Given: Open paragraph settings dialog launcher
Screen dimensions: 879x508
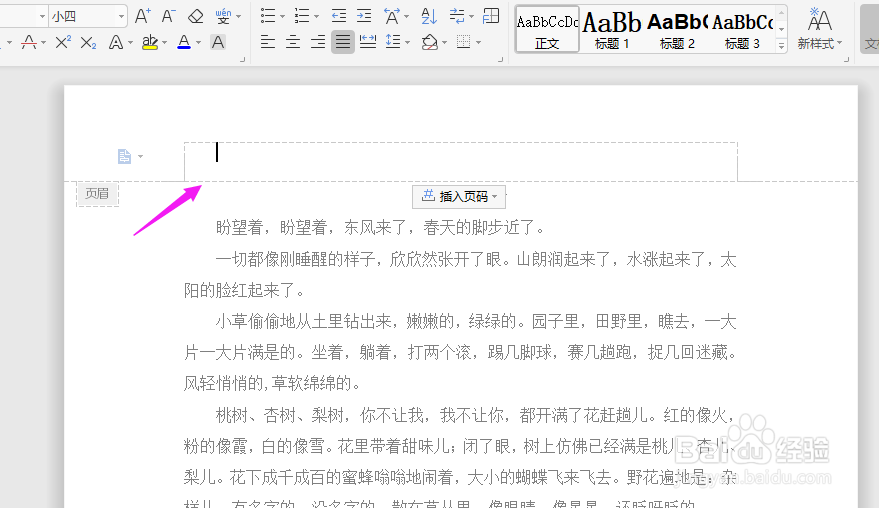Looking at the screenshot, I should click(500, 59).
